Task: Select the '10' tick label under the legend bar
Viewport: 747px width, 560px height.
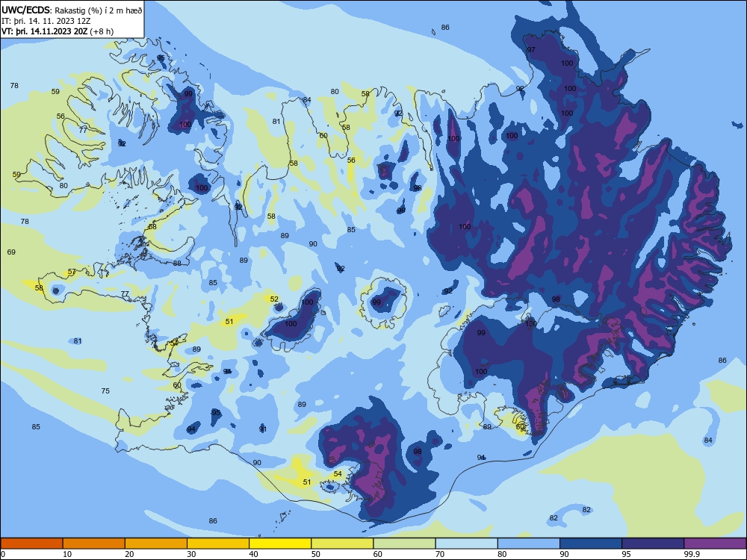Action: coord(67,554)
